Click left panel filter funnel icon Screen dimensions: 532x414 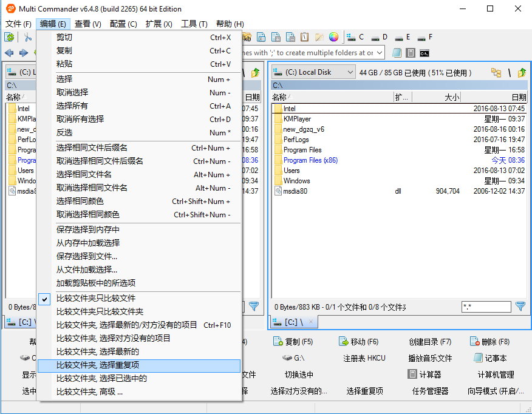pyautogui.click(x=254, y=307)
